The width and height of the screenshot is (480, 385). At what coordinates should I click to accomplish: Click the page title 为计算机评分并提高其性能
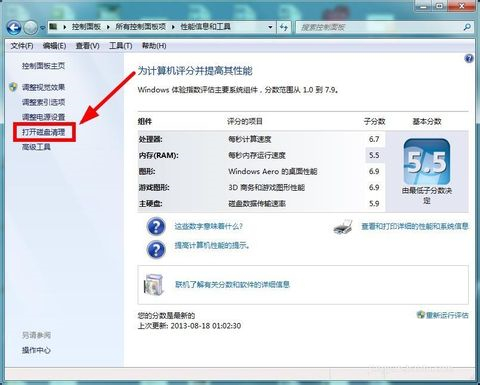tap(195, 71)
